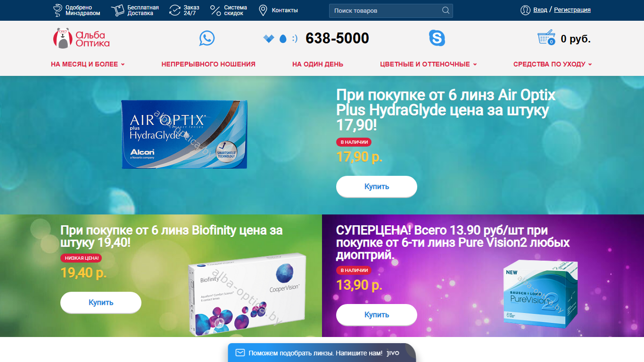
Task: Open НА ОДИН ДЕНЬ category
Action: (x=318, y=64)
